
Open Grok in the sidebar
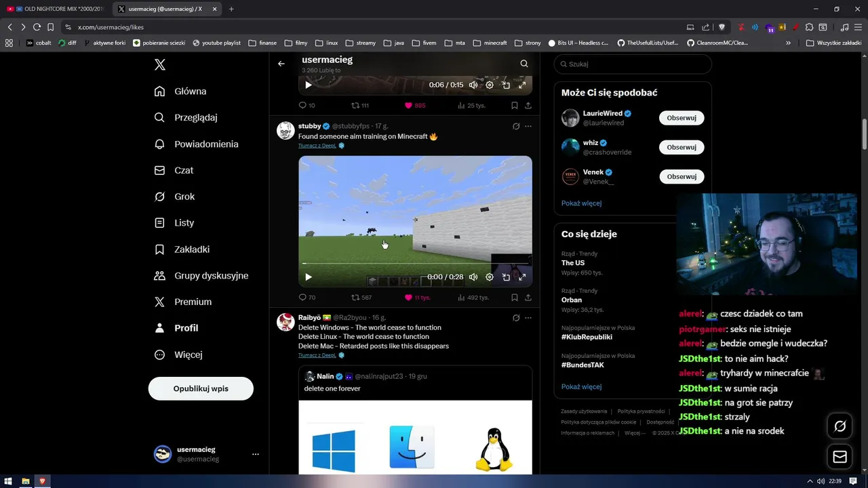(174, 197)
